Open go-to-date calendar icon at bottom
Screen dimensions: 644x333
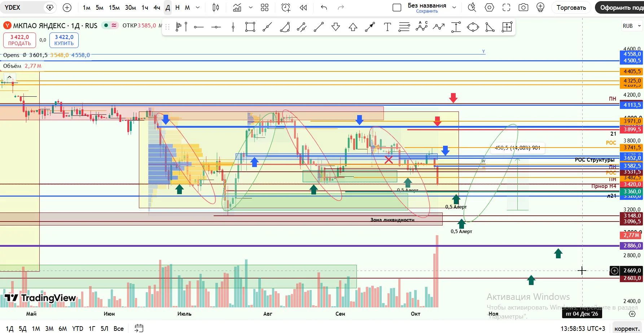(x=139, y=328)
